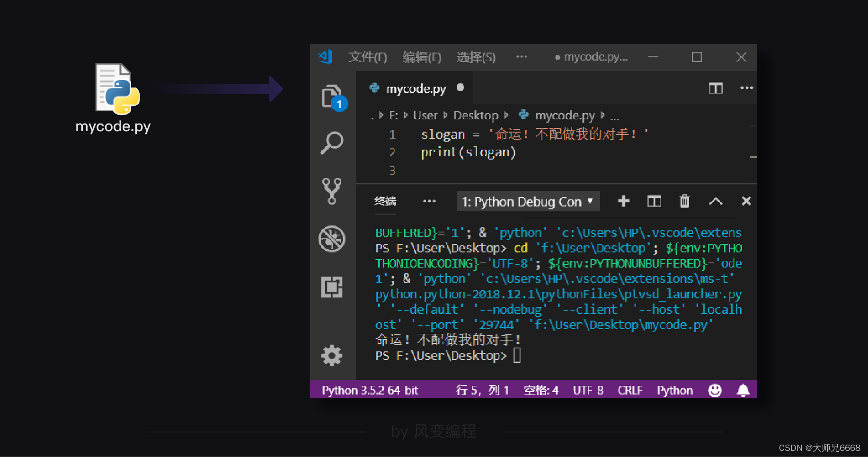Image resolution: width=868 pixels, height=457 pixels.
Task: Change language mode Python in status bar
Action: click(675, 390)
